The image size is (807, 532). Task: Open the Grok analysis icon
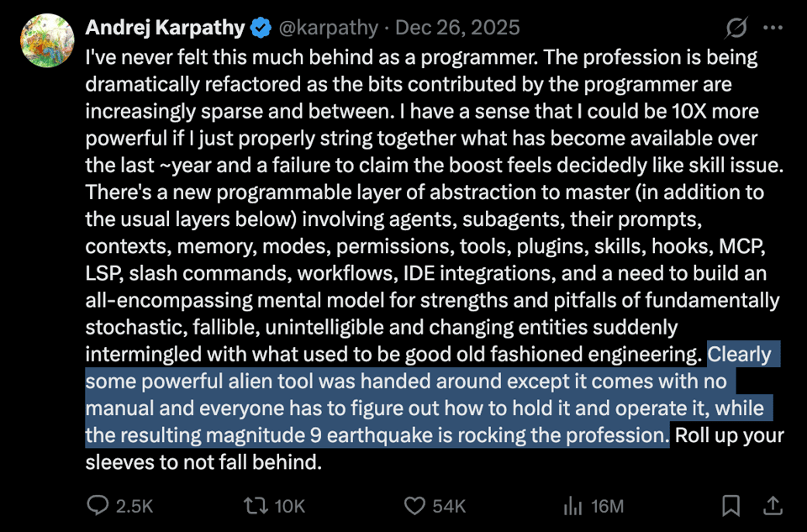[x=736, y=28]
